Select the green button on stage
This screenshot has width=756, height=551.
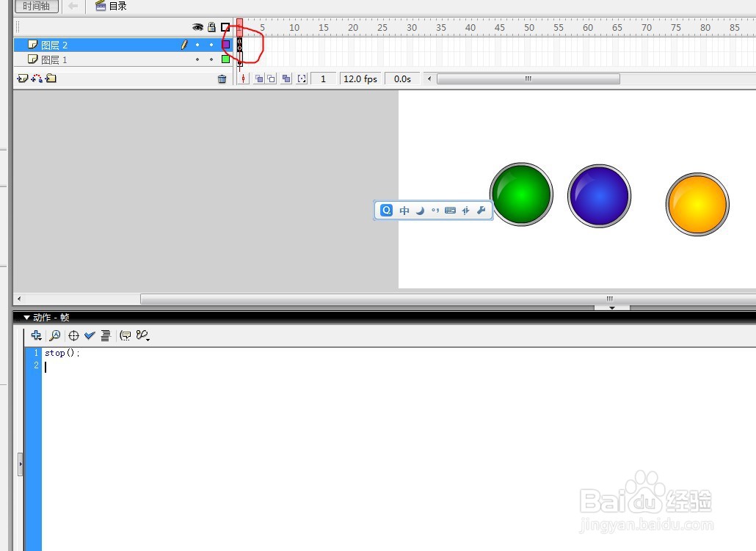point(521,194)
